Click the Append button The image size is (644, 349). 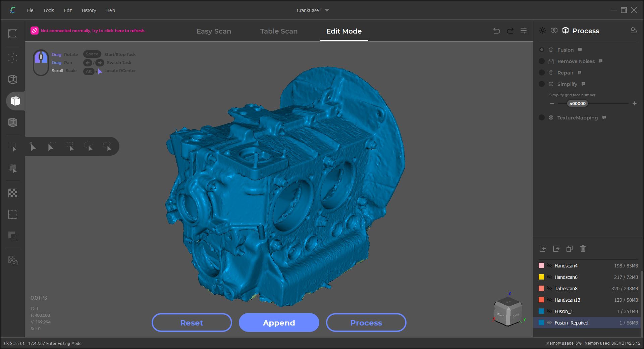[x=279, y=322]
